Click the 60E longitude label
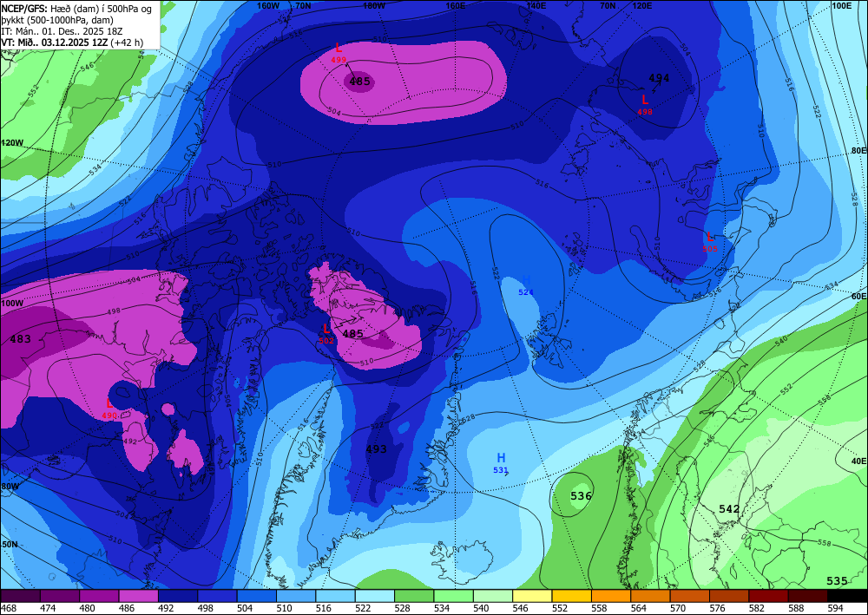 (858, 297)
